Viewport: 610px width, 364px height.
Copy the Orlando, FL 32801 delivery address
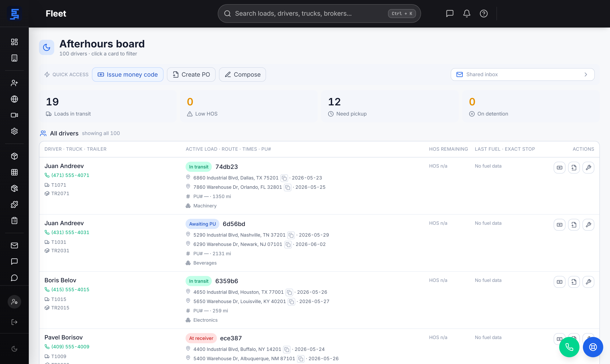[x=288, y=187]
